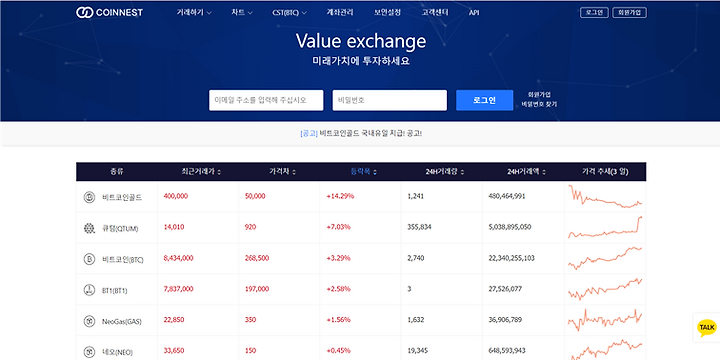This screenshot has width=720, height=360.
Task: Click the 7,837,000 price cell
Action: tap(178, 289)
